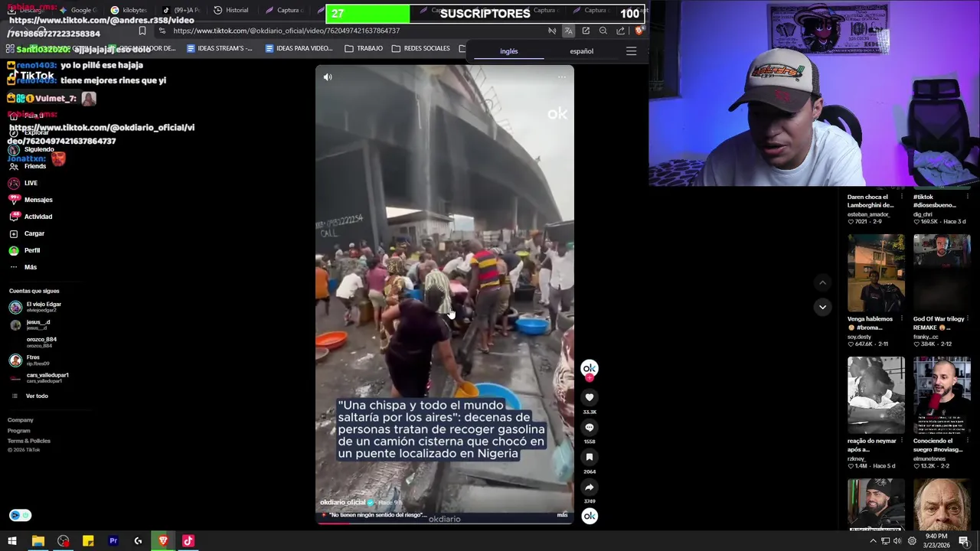Viewport: 980px width, 551px height.
Task: Click the Terms & Policies footer link
Action: pyautogui.click(x=29, y=441)
